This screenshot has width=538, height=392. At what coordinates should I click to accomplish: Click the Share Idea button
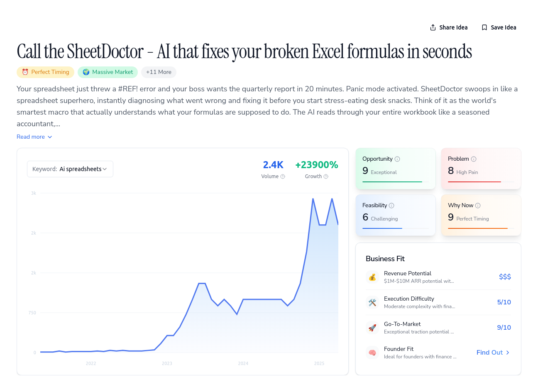tap(449, 27)
